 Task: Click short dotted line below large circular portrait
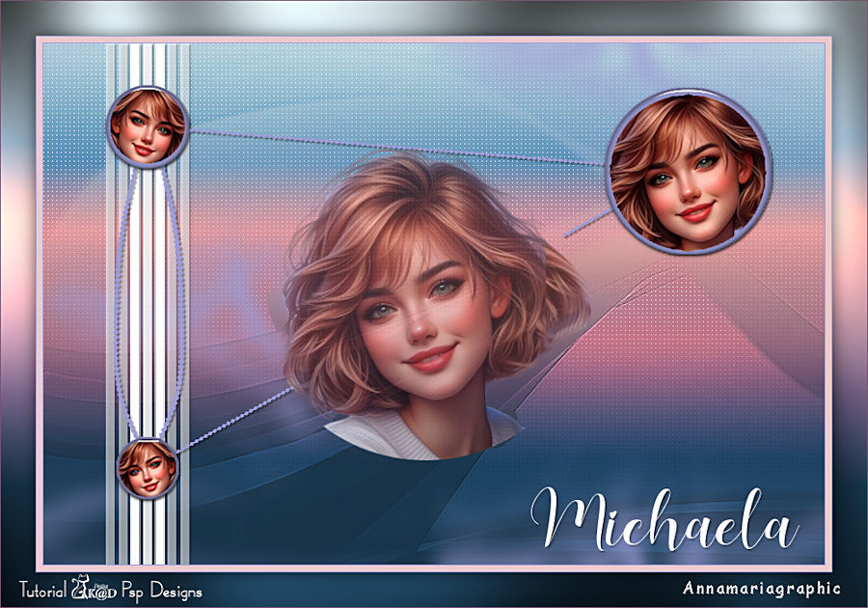pyautogui.click(x=586, y=222)
